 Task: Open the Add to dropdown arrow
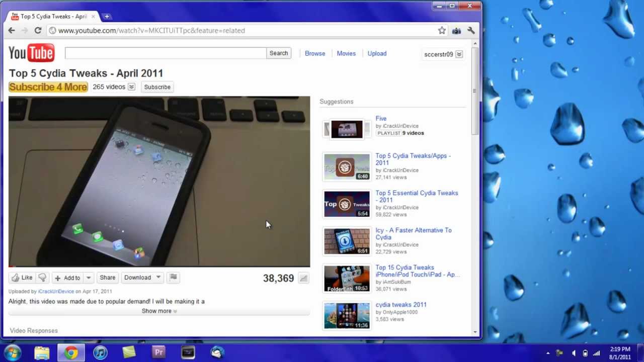(x=89, y=278)
